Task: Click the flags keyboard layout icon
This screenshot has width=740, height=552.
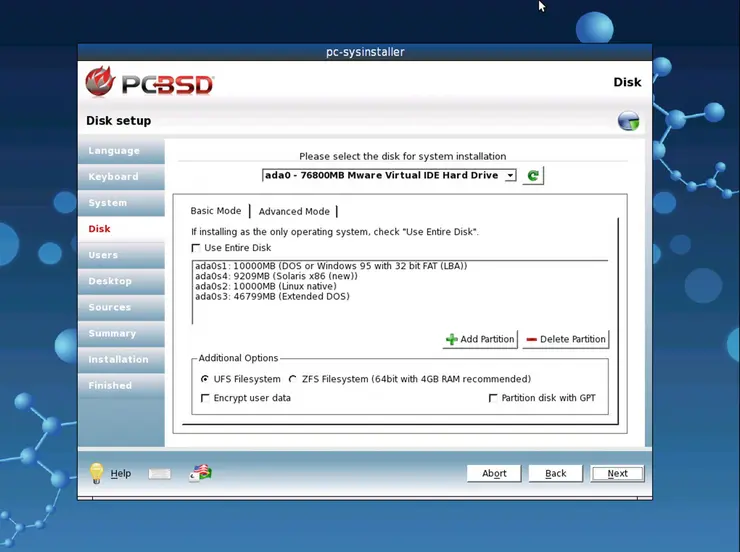Action: pyautogui.click(x=199, y=473)
